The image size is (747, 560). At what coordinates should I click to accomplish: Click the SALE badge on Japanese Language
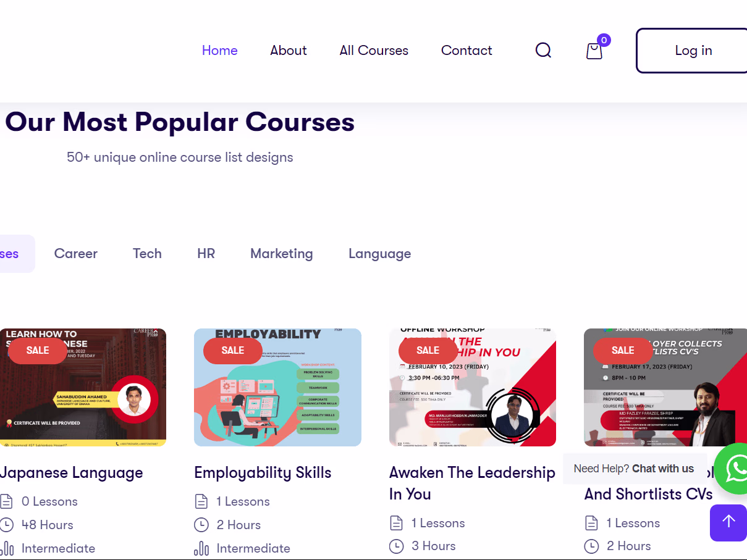tap(38, 351)
